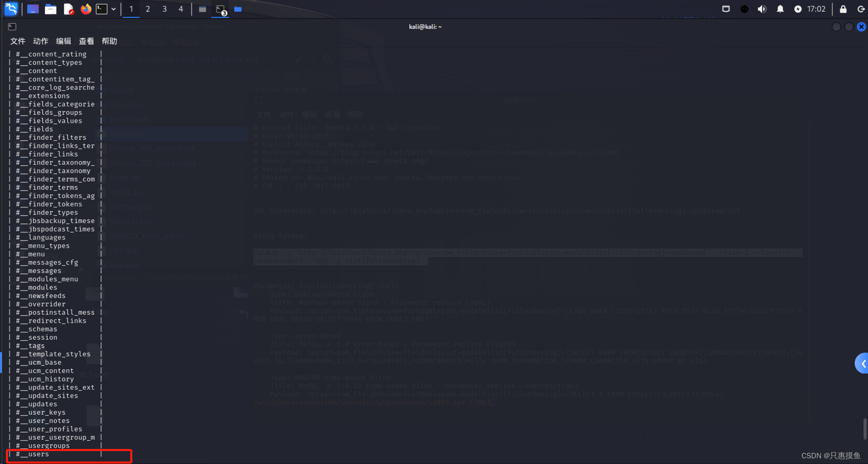Expand the blue side panel arrow
The width and height of the screenshot is (868, 464).
coord(862,364)
